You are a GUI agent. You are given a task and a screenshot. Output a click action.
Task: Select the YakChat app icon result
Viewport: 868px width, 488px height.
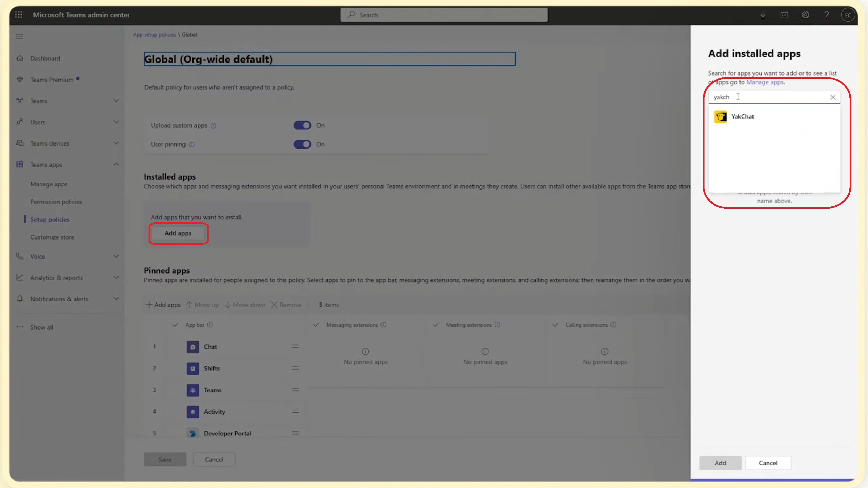(x=720, y=117)
